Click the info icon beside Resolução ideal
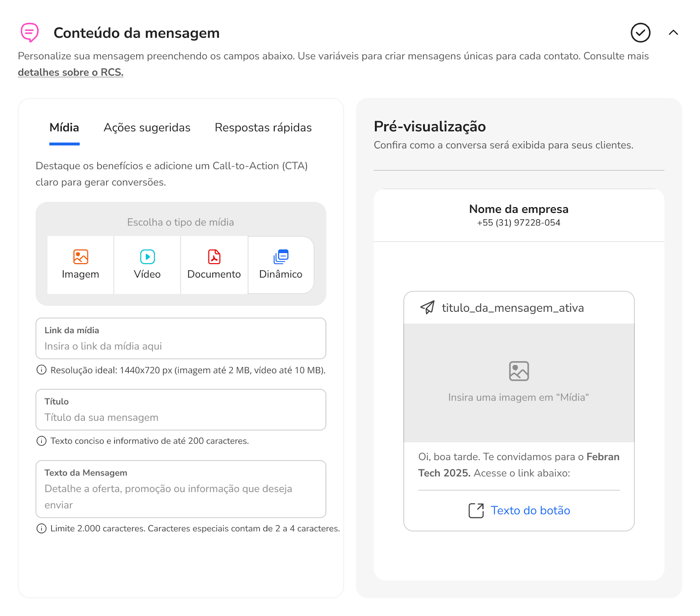The height and width of the screenshot is (616, 700). click(x=41, y=370)
